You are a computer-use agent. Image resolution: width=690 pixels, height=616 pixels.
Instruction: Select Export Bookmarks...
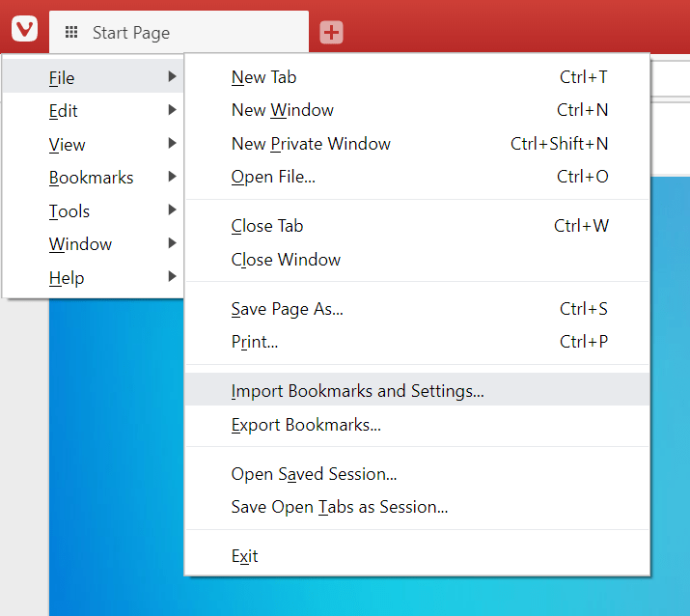(417, 425)
